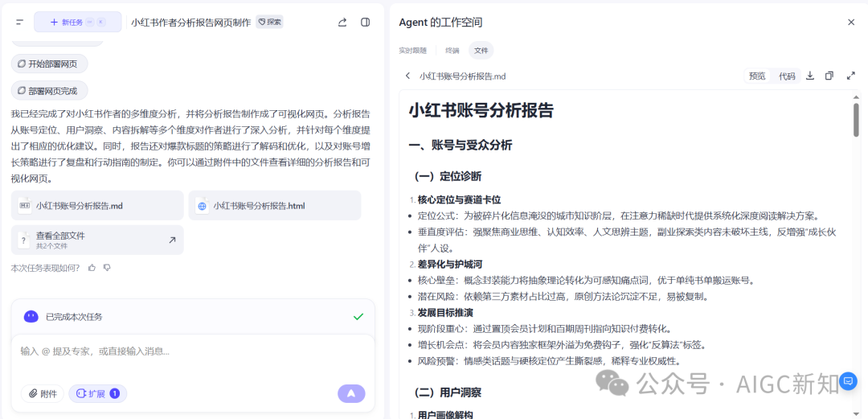Screen dimensions: 868x419
Task: Share the conversation via share icon
Action: [x=342, y=23]
